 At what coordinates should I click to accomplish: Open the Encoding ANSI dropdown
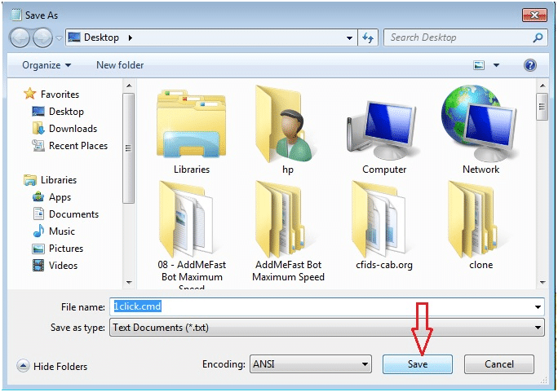365,364
